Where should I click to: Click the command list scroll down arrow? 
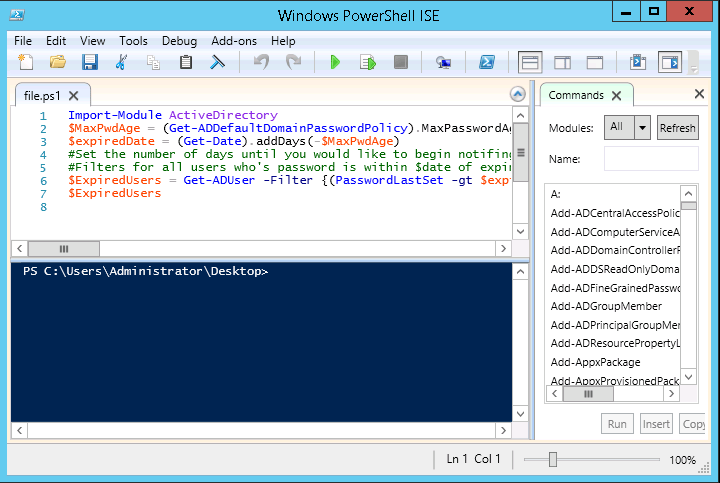[688, 377]
